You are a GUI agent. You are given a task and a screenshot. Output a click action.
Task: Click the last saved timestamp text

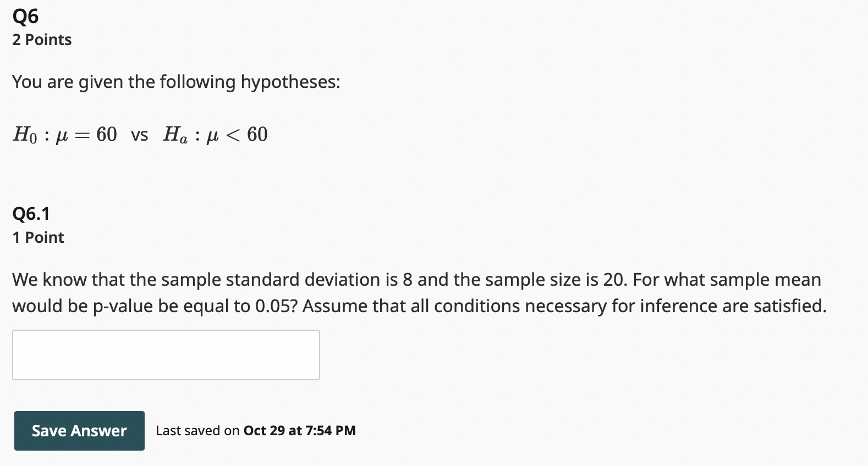[x=255, y=431]
